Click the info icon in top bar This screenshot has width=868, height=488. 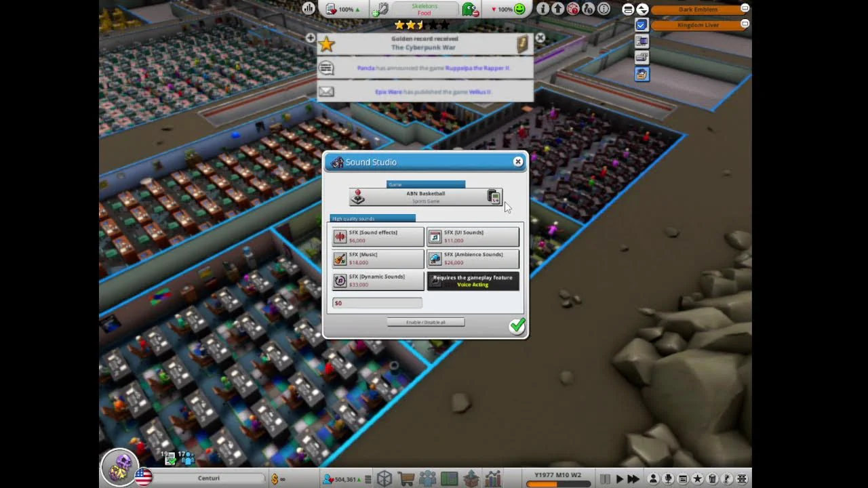point(542,9)
